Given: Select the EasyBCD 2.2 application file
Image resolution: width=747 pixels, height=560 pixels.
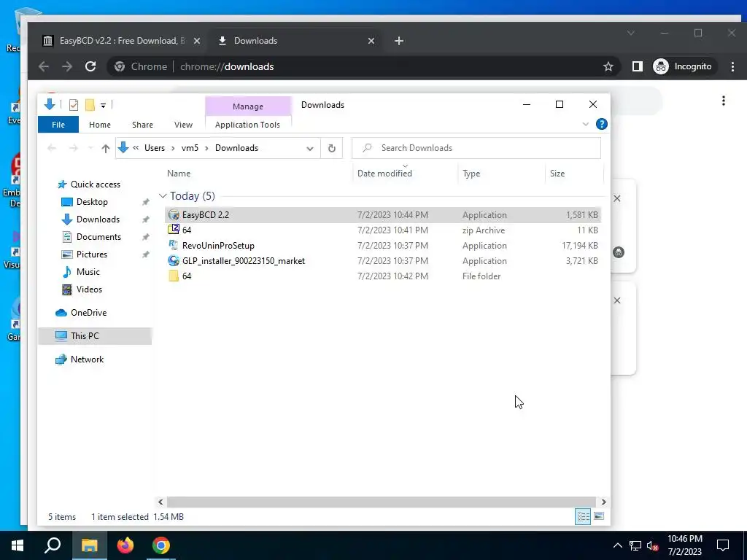Looking at the screenshot, I should (x=382, y=215).
